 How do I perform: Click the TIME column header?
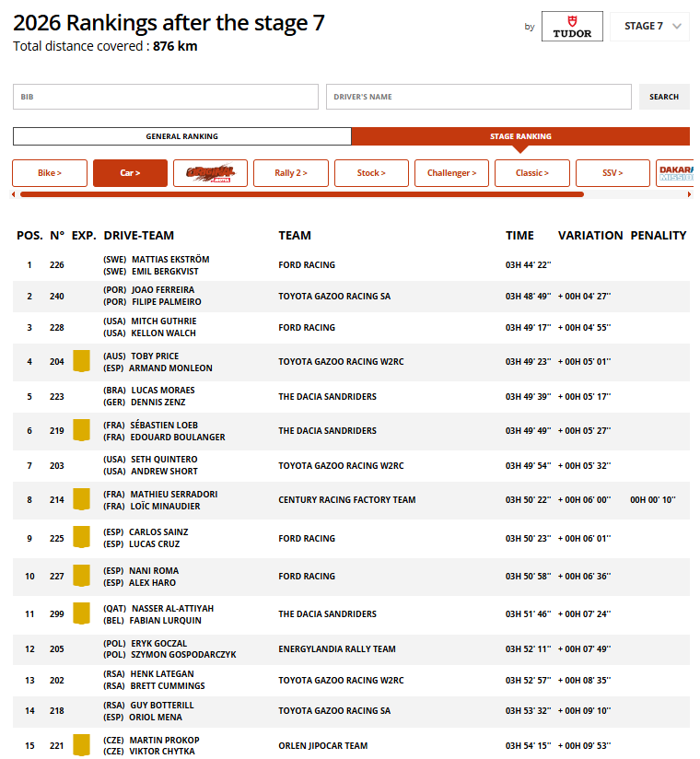pos(519,235)
